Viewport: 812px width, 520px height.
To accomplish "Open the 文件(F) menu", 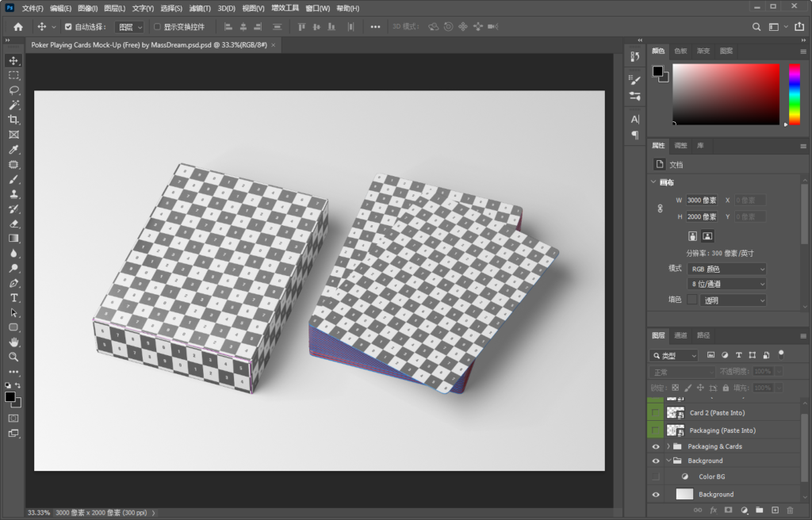I will [32, 8].
